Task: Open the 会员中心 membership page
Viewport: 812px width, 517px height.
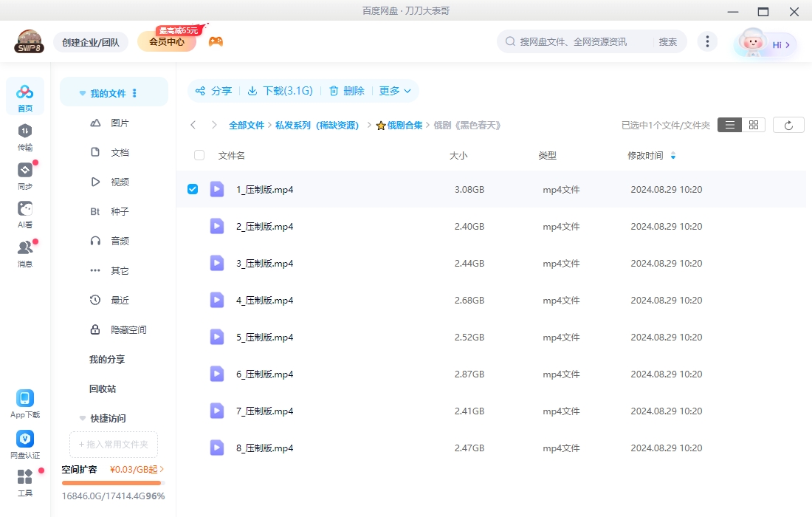Action: [x=165, y=41]
